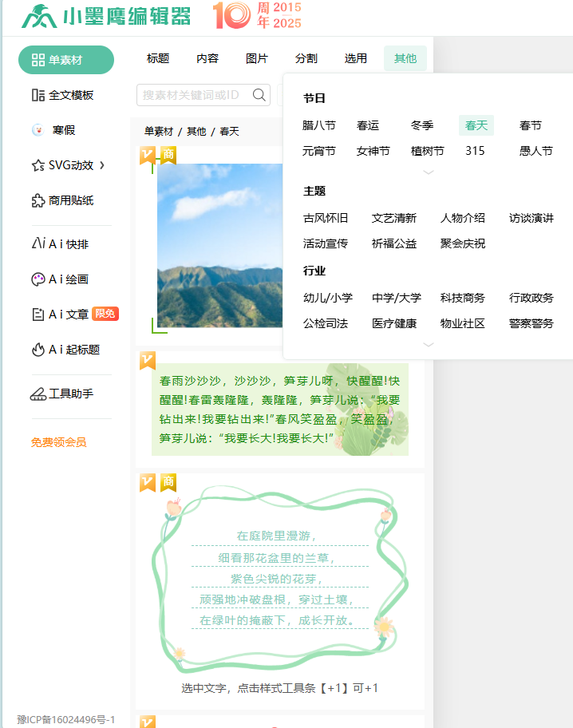Insert the 在庭院里漫游 wreath frame template
The width and height of the screenshot is (573, 728).
pos(280,579)
